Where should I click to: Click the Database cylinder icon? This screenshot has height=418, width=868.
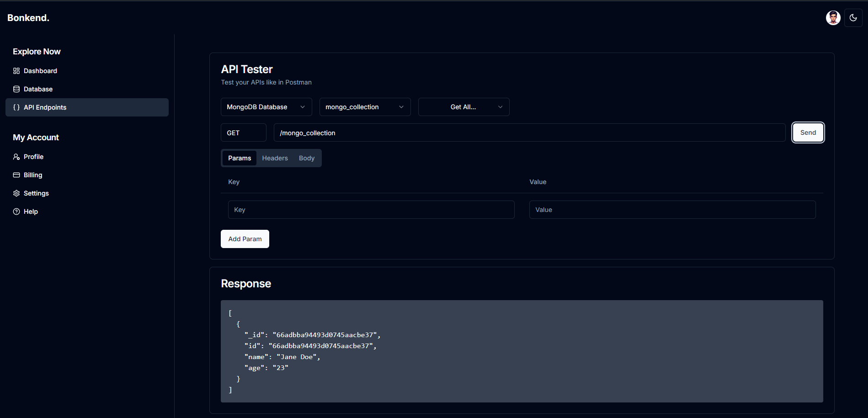click(16, 89)
